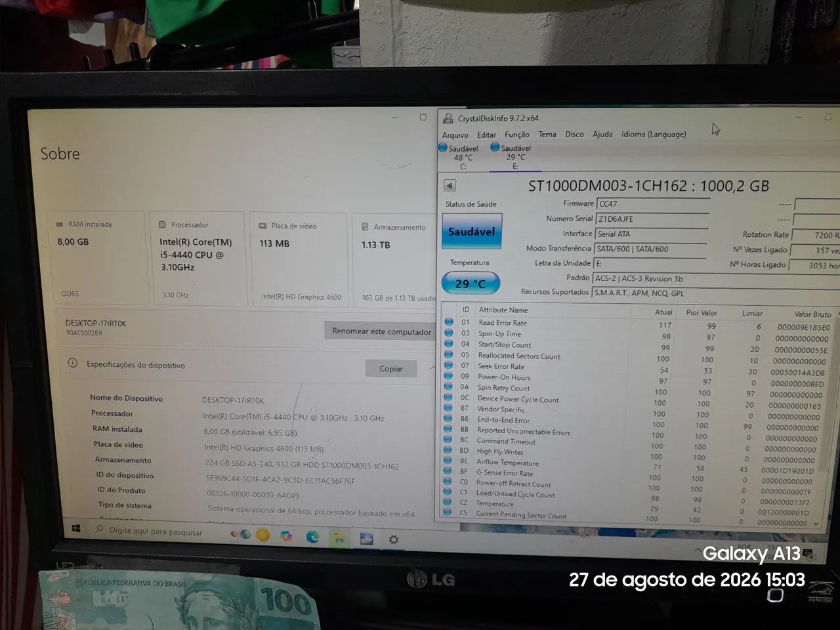Click the RAM instalada 8,00 GB card
840x630 pixels.
tap(95, 258)
